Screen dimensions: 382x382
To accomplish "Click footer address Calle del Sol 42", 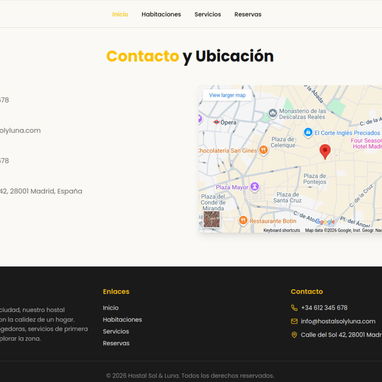I will pyautogui.click(x=341, y=335).
